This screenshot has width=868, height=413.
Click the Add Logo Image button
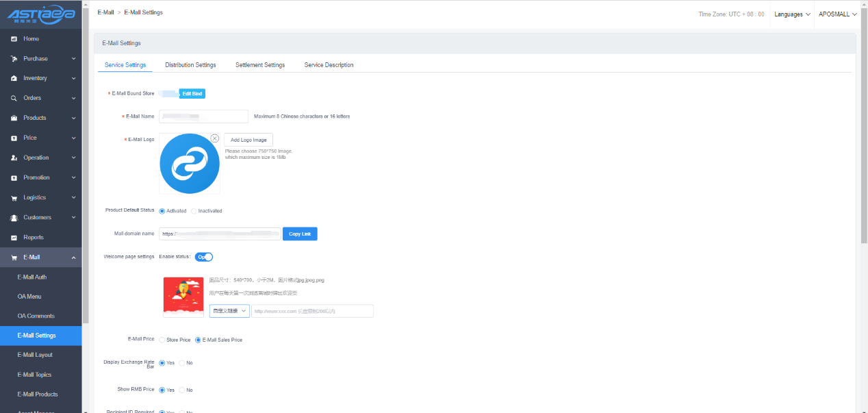248,140
